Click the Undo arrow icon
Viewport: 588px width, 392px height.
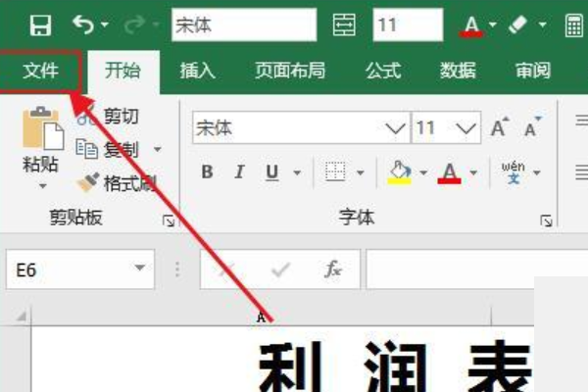click(84, 24)
